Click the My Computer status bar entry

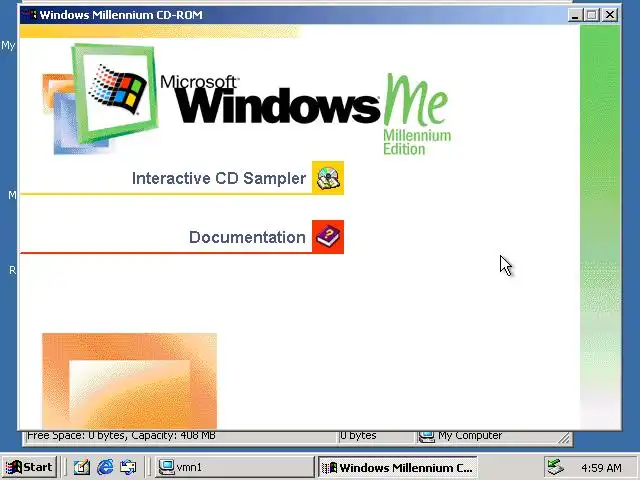click(461, 436)
